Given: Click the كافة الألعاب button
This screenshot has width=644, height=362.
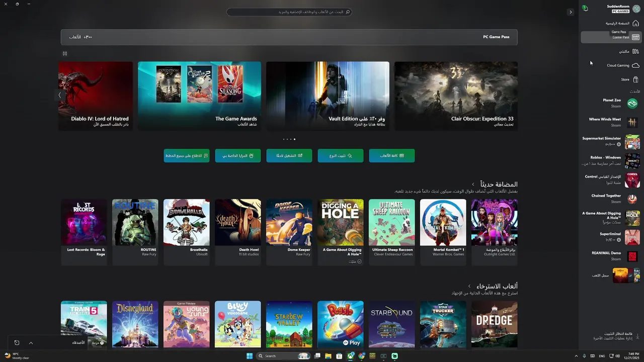Looking at the screenshot, I should [392, 155].
